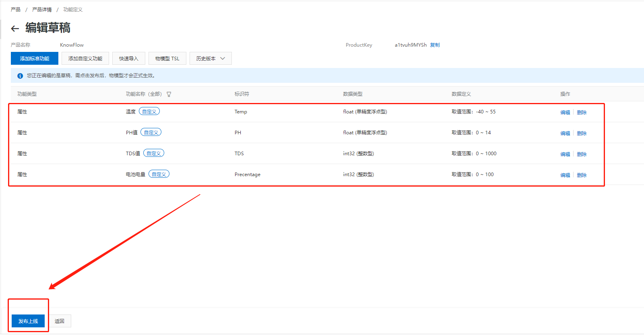Click the int32 (整数型) cell in 电池电量 row
The width and height of the screenshot is (644, 335).
pyautogui.click(x=358, y=175)
